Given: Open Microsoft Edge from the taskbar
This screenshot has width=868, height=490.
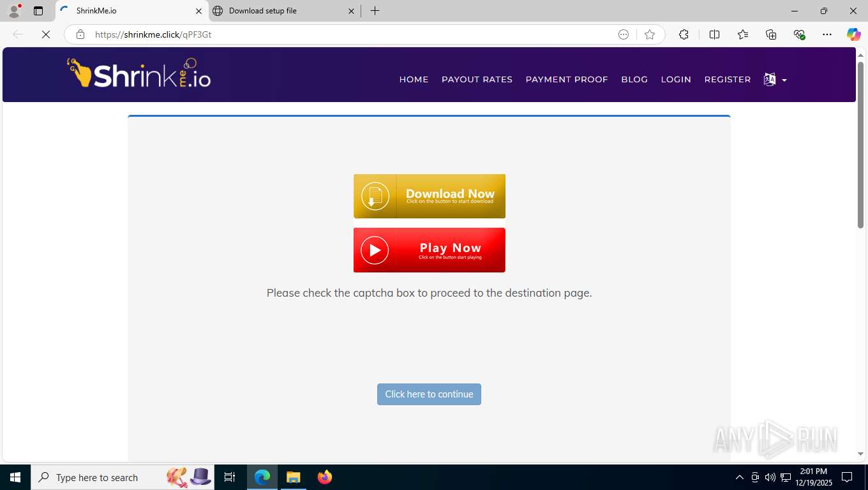Looking at the screenshot, I should (262, 477).
